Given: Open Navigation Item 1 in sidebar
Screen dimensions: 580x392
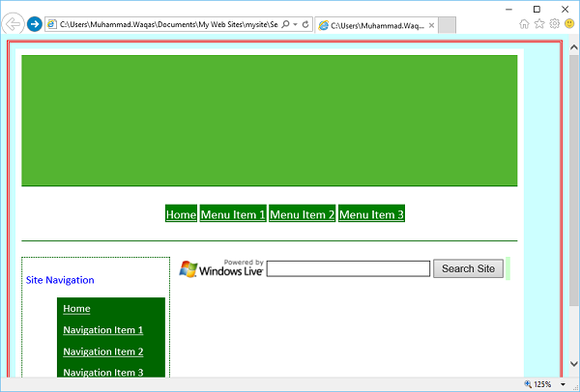Looking at the screenshot, I should point(102,330).
